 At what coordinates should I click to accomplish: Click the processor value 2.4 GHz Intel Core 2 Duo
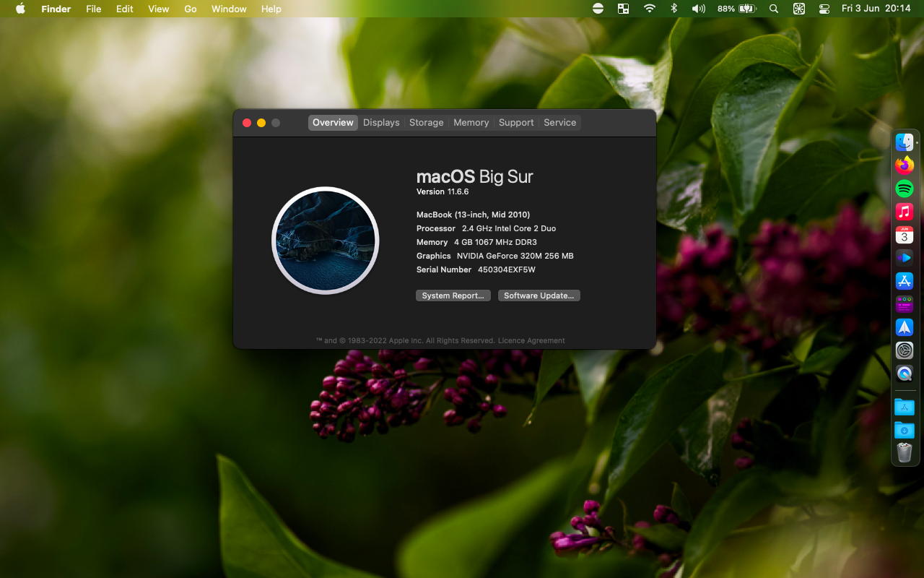click(x=509, y=228)
